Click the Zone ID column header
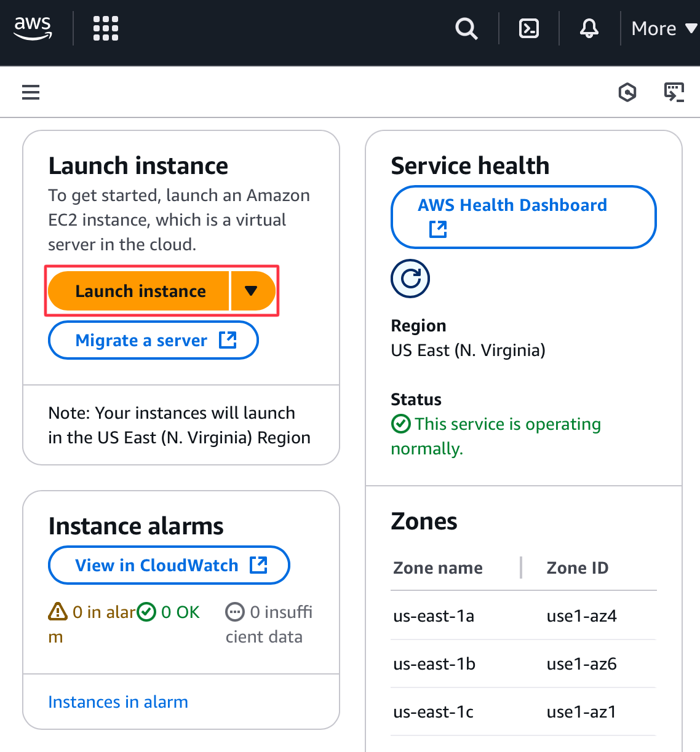This screenshot has height=752, width=700. coord(578,568)
